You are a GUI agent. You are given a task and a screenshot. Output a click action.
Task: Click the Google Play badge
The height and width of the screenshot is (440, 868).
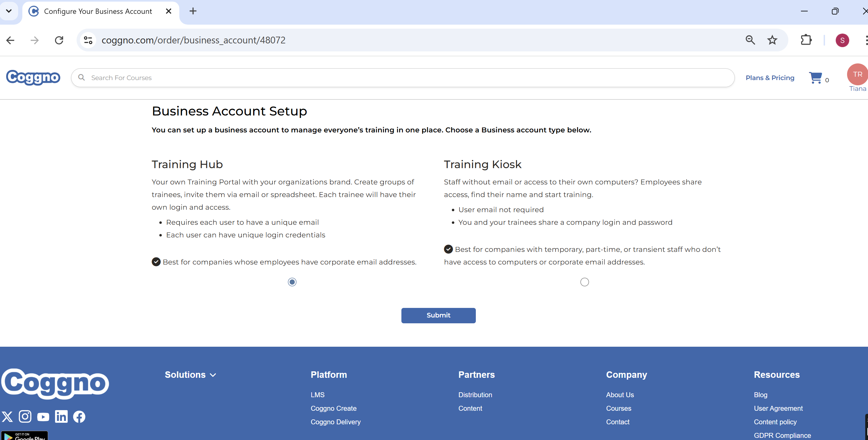[x=24, y=436]
